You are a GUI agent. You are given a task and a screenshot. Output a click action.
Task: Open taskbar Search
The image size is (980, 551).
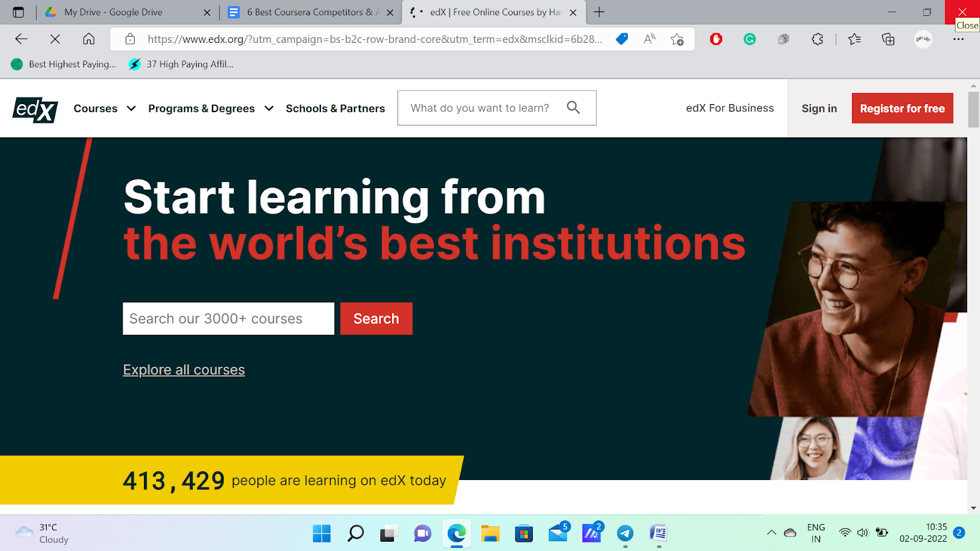[355, 533]
